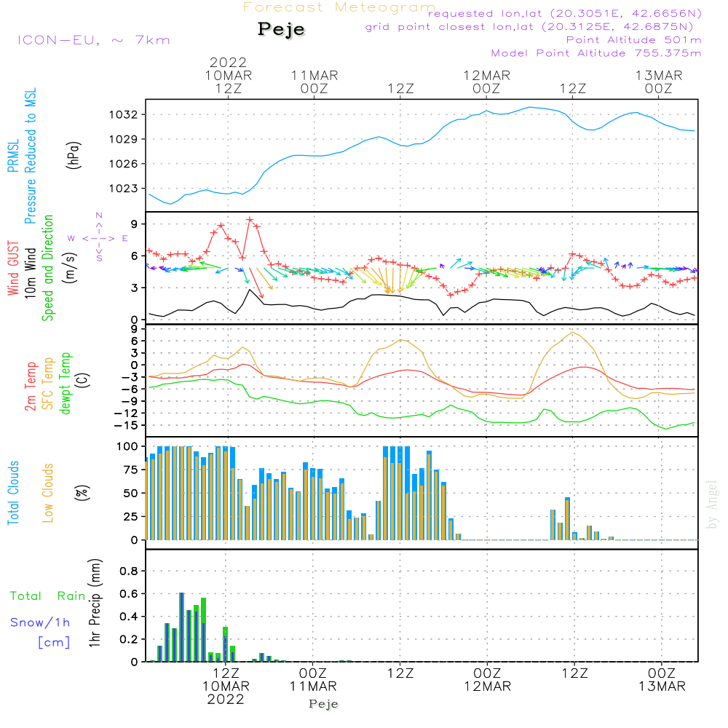Click the "Forecast Meteogram" heading
Viewport: 728px width, 728px height.
339,7
